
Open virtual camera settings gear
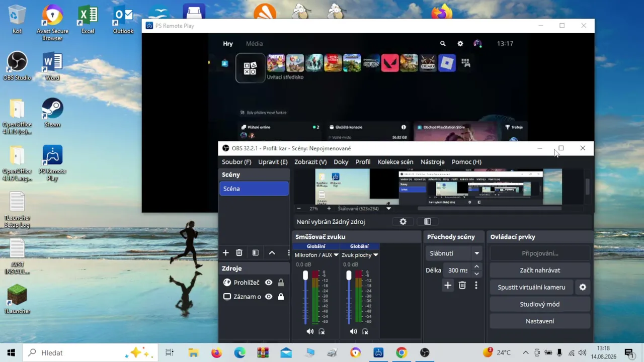coord(583,287)
